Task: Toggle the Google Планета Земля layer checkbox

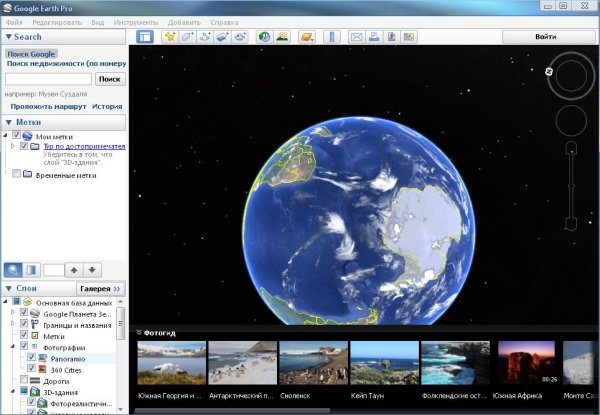Action: (24, 312)
